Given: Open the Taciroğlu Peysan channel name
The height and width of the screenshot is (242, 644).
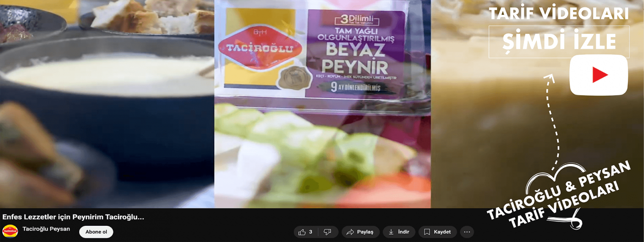Looking at the screenshot, I should coord(46,229).
